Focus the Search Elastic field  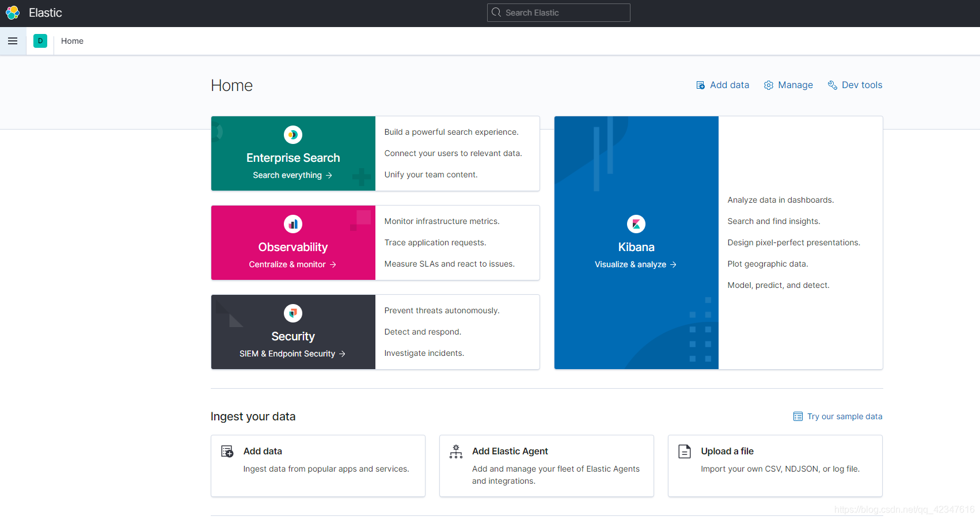coord(559,13)
